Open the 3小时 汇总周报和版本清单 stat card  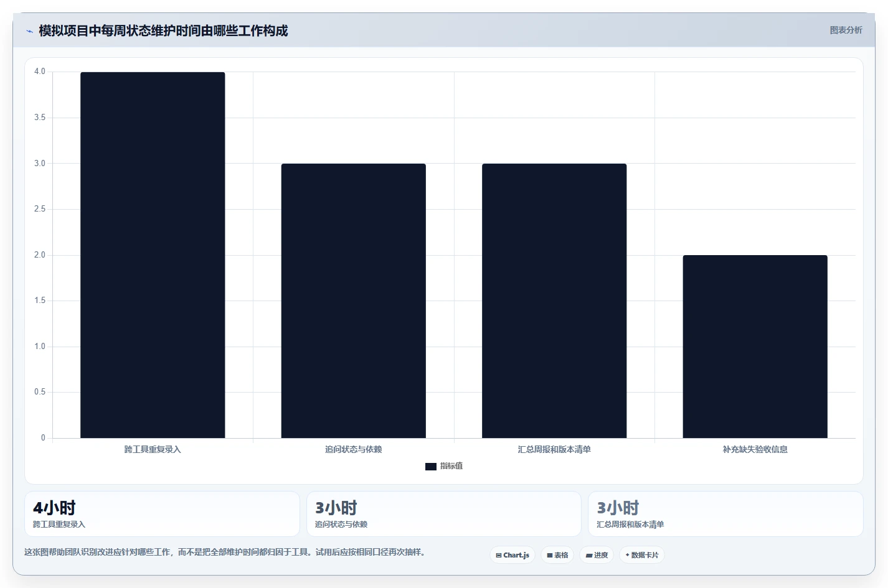click(x=725, y=514)
